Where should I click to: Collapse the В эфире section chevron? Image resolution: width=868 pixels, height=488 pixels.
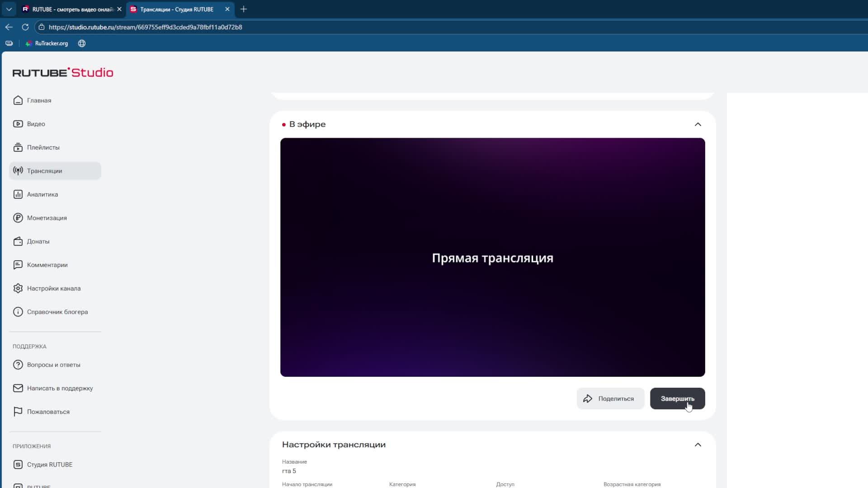pyautogui.click(x=698, y=124)
